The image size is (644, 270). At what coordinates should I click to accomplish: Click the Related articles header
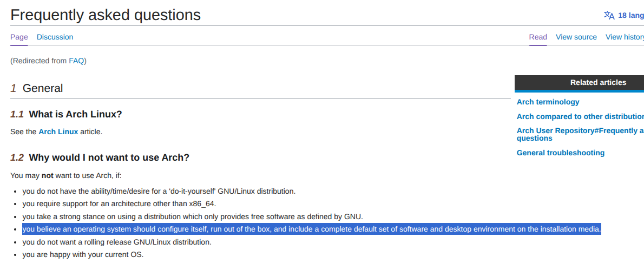tap(598, 82)
